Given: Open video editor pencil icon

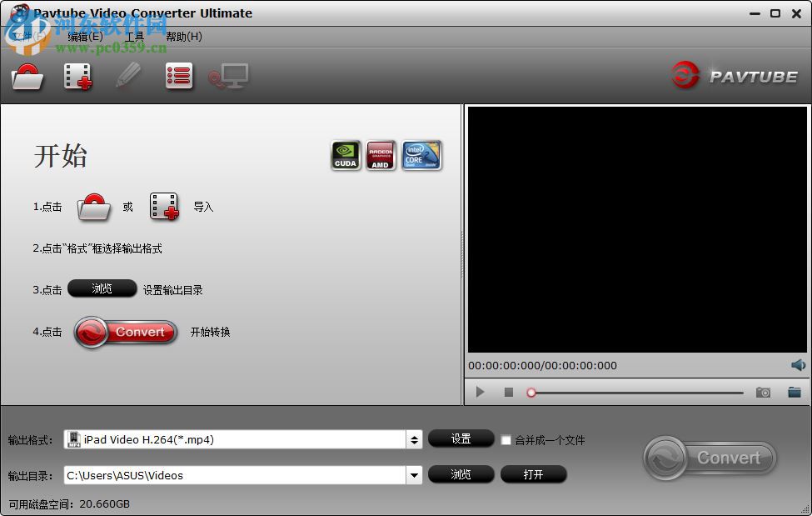Looking at the screenshot, I should point(129,76).
